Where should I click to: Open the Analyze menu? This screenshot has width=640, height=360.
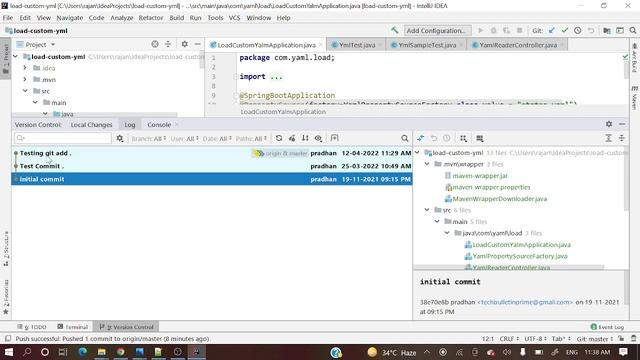point(122,18)
